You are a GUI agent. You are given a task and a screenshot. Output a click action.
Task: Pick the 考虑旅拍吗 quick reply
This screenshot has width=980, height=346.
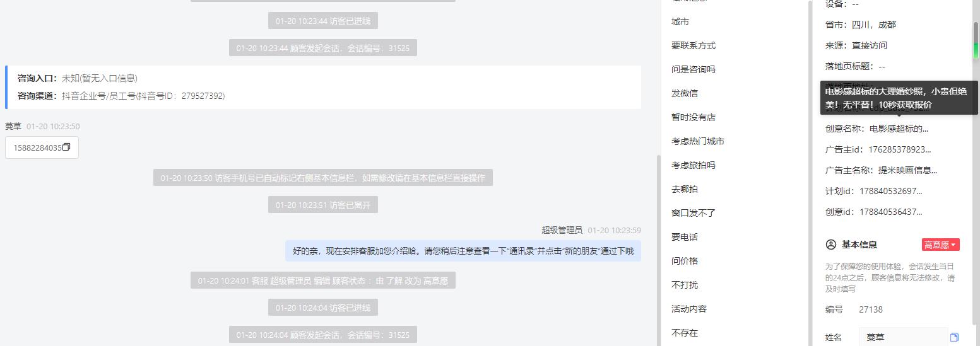pos(694,165)
